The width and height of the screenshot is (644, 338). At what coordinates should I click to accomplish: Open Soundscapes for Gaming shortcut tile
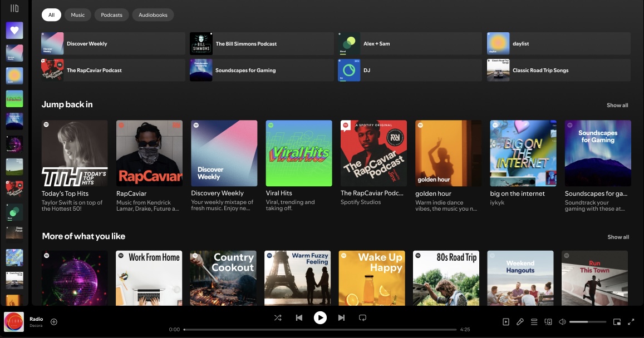coord(262,70)
